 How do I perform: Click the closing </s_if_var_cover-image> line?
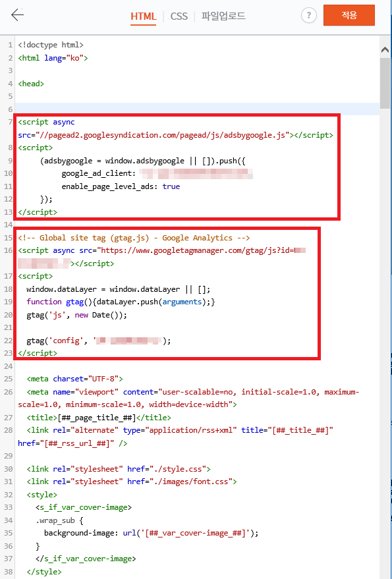coord(86,559)
